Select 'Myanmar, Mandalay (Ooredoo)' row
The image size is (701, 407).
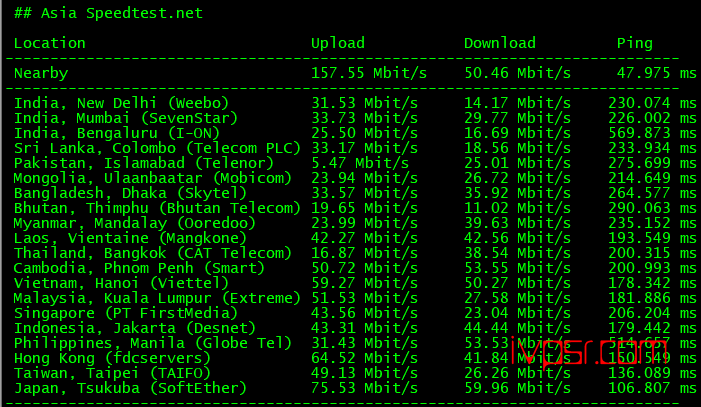(x=355, y=223)
